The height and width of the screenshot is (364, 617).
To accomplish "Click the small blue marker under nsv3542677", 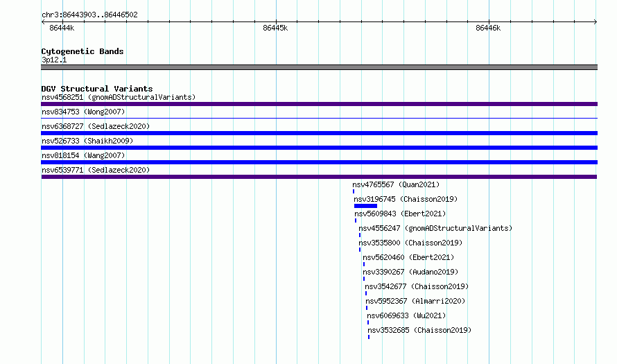I will click(366, 293).
